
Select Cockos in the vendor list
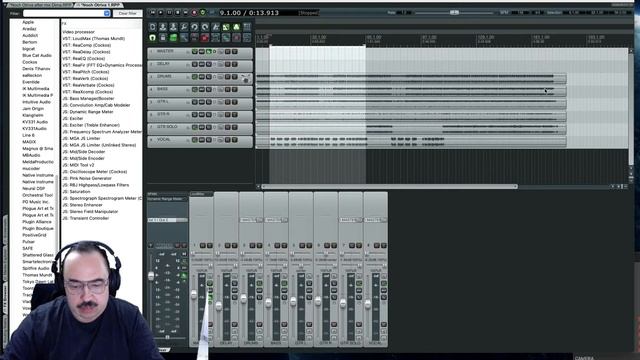[x=30, y=62]
